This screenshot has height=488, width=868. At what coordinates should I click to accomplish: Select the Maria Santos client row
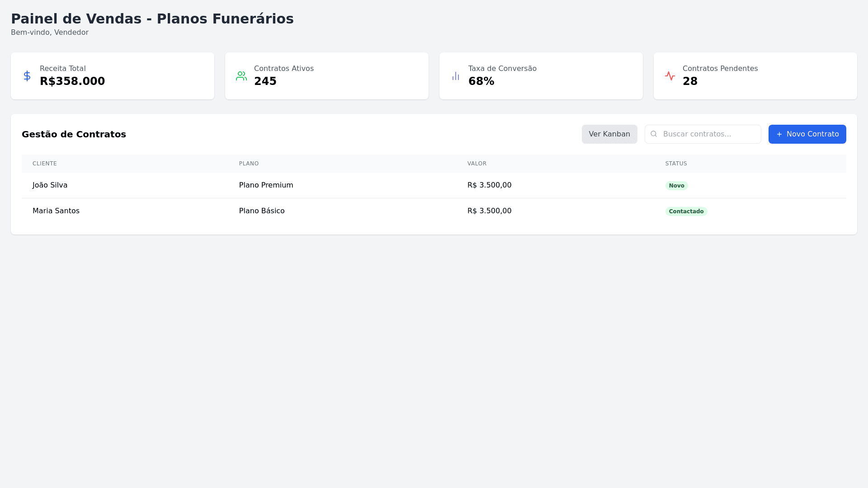pos(56,211)
